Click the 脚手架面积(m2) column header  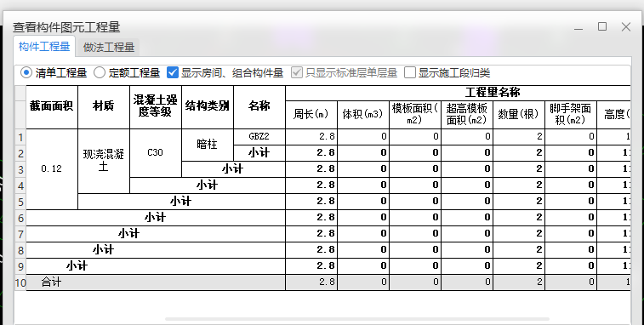click(571, 115)
